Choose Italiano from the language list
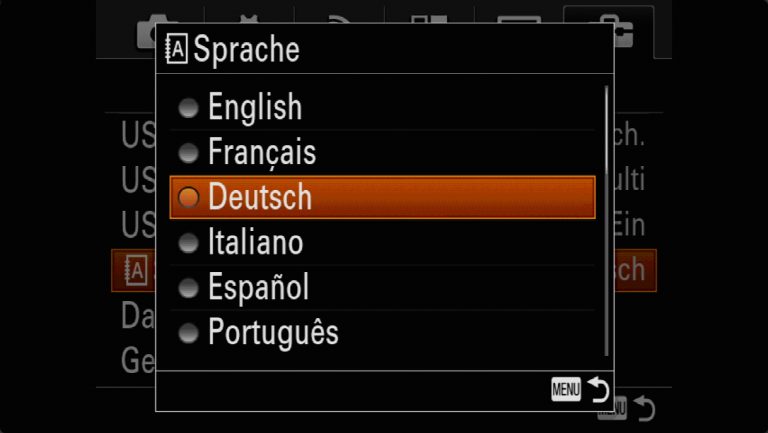 383,242
